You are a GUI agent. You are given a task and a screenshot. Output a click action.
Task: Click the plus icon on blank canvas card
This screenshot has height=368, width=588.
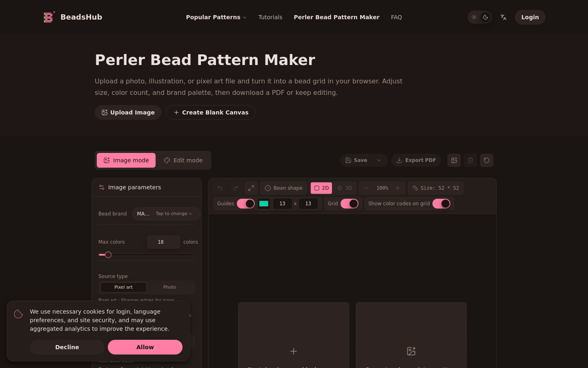294,351
